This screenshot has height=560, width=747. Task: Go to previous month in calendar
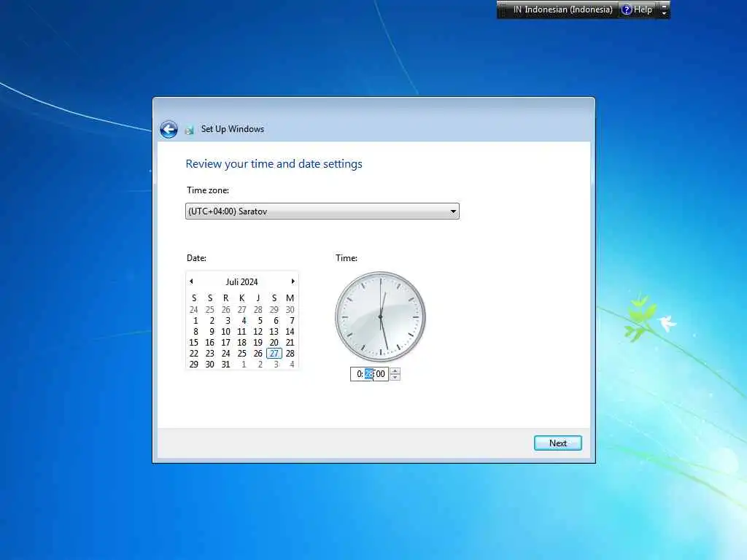(192, 281)
